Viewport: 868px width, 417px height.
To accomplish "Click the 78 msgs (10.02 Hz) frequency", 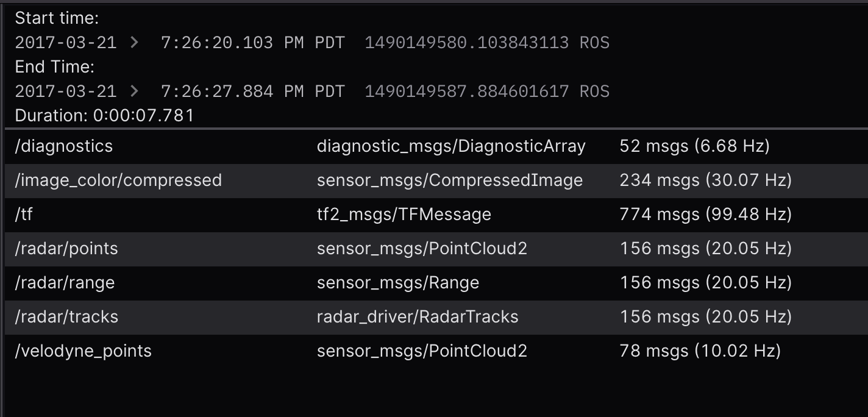I will pos(700,351).
